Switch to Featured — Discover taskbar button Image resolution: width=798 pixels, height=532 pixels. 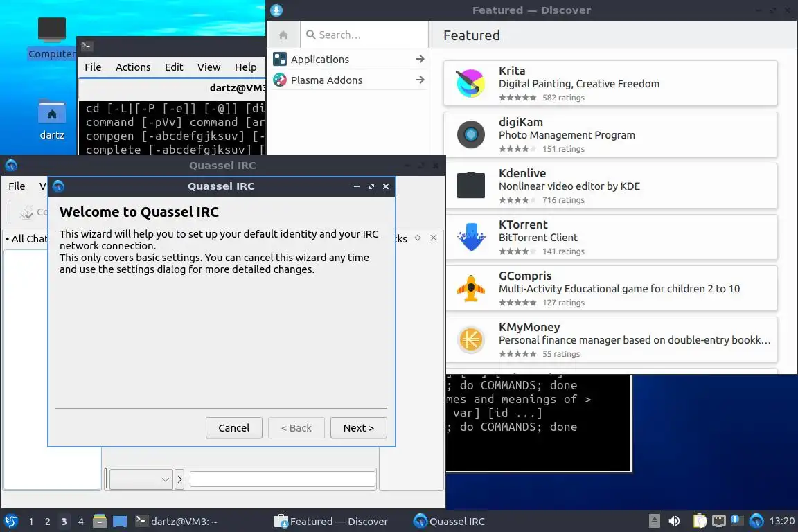tap(331, 522)
